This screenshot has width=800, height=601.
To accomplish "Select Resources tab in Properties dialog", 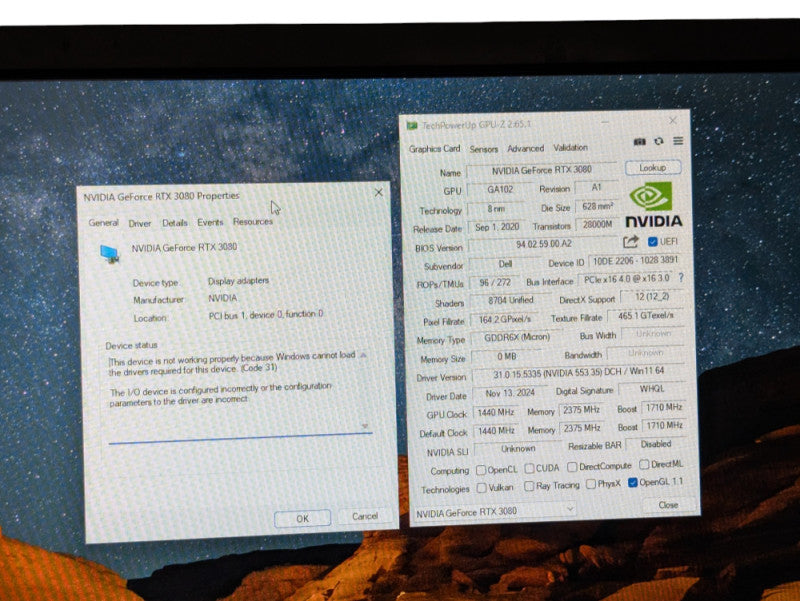I will pos(253,221).
